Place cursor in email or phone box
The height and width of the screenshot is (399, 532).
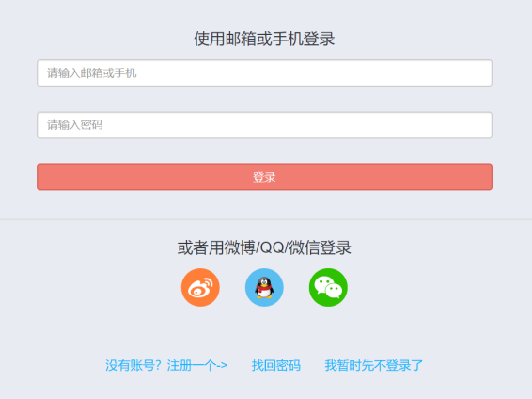point(264,73)
